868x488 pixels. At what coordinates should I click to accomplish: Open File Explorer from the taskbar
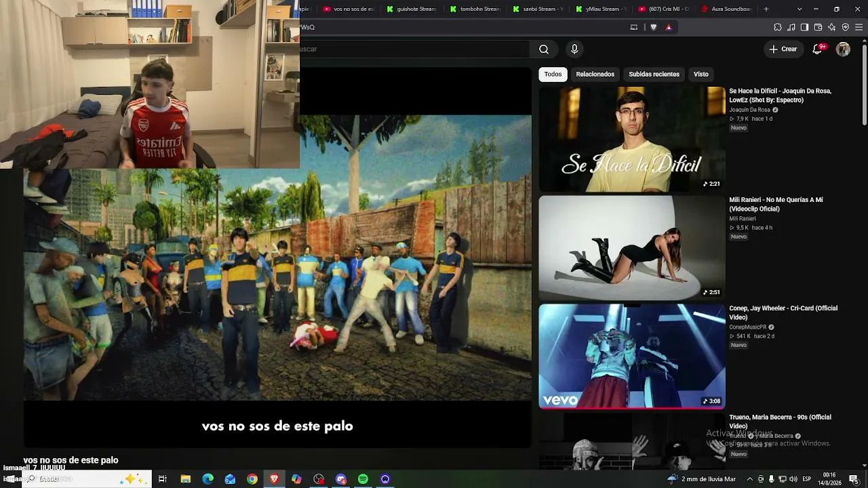[185, 479]
